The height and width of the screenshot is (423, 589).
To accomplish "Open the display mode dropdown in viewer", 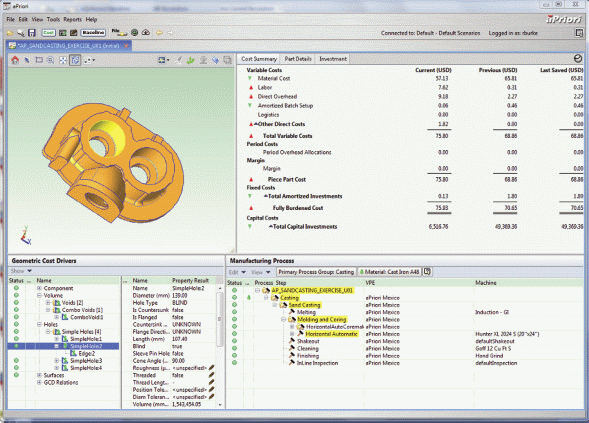I will tap(163, 60).
